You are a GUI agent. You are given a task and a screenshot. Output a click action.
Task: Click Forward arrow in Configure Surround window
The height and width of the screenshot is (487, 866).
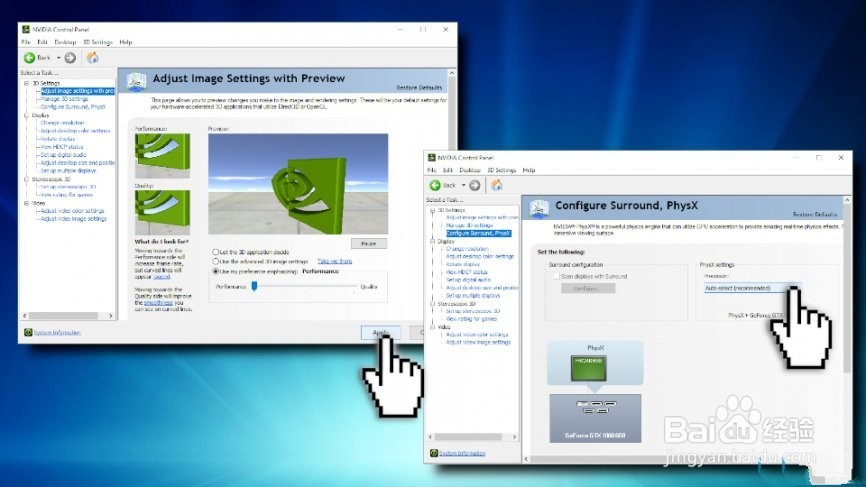pyautogui.click(x=474, y=185)
